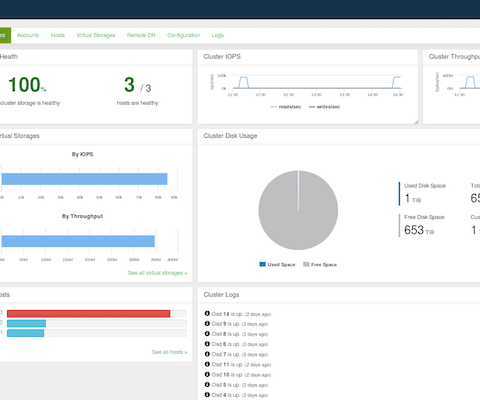The height and width of the screenshot is (400, 480).
Task: Toggle reads/sec legend in Cluster IOPS
Action: pos(286,107)
